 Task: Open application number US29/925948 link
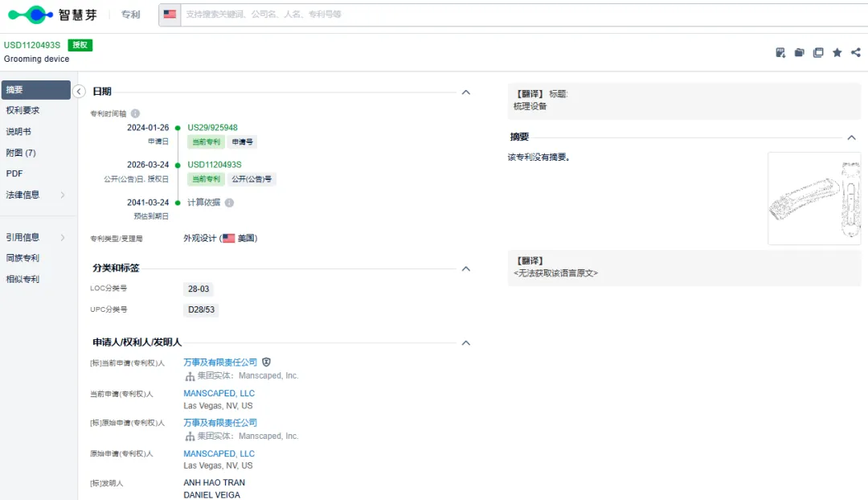(212, 127)
